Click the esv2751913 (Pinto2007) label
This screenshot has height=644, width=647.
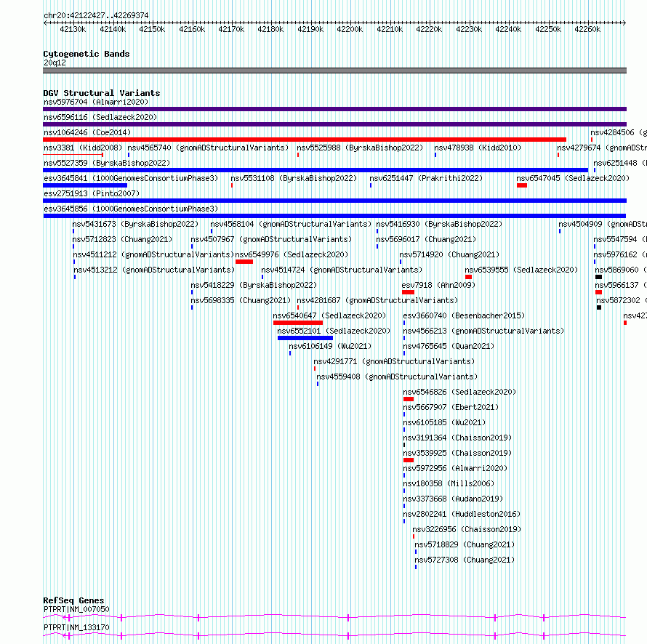(x=92, y=193)
